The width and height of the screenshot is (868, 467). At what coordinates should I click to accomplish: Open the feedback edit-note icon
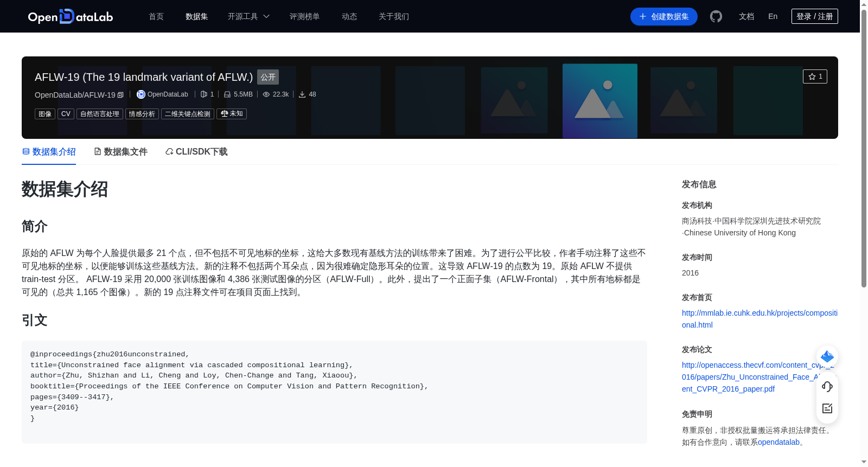point(827,408)
